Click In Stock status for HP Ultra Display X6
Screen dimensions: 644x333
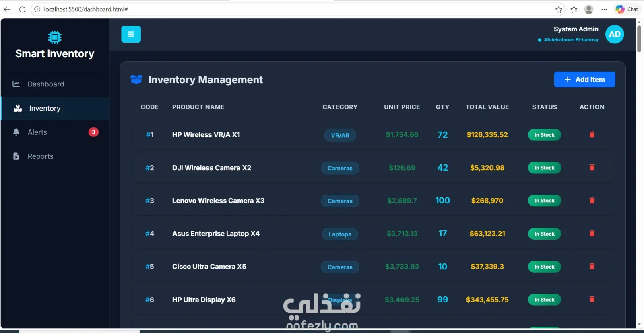pyautogui.click(x=545, y=300)
